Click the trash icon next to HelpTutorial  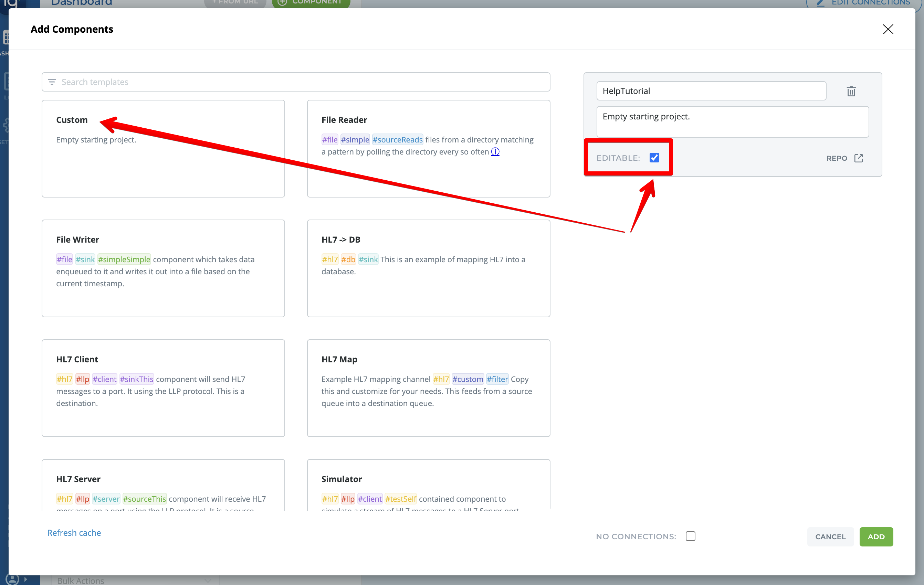click(851, 91)
